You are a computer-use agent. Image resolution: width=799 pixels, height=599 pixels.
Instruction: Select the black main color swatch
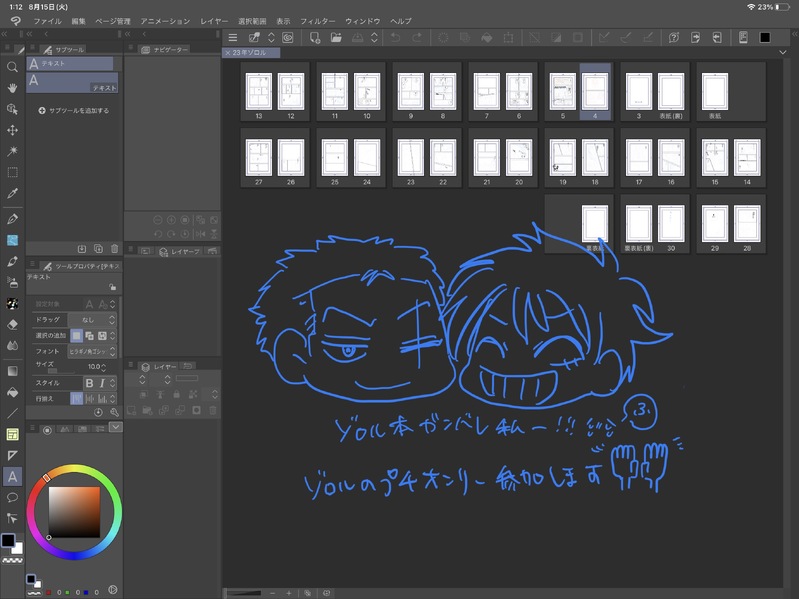tap(8, 540)
